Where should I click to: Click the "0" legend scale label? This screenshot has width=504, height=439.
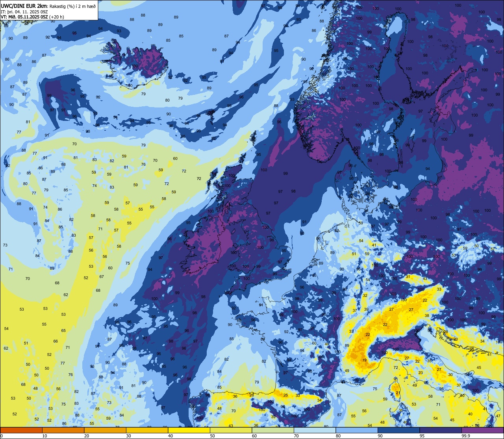pos(2,436)
